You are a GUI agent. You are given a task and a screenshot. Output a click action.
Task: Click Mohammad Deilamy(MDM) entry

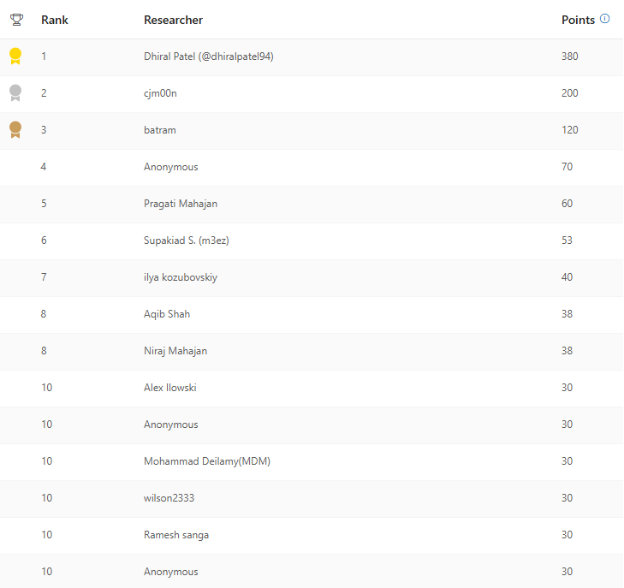point(207,461)
